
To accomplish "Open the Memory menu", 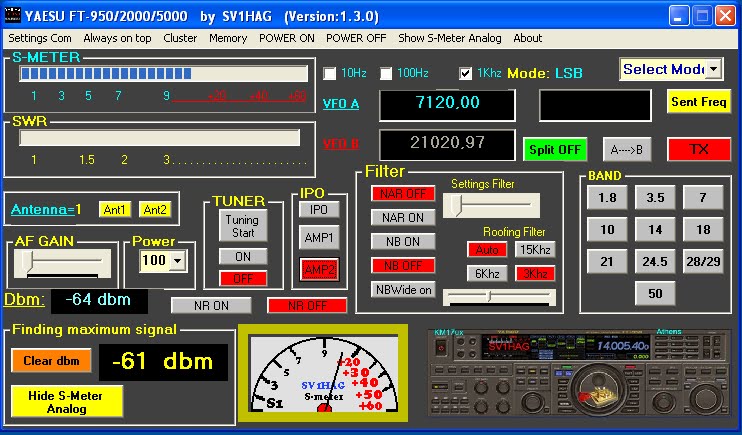I will (x=228, y=38).
